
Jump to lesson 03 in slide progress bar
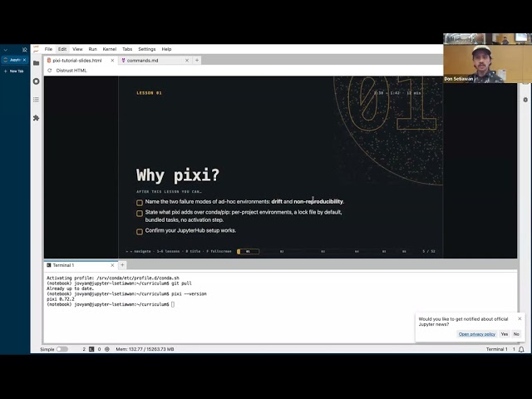(x=323, y=251)
